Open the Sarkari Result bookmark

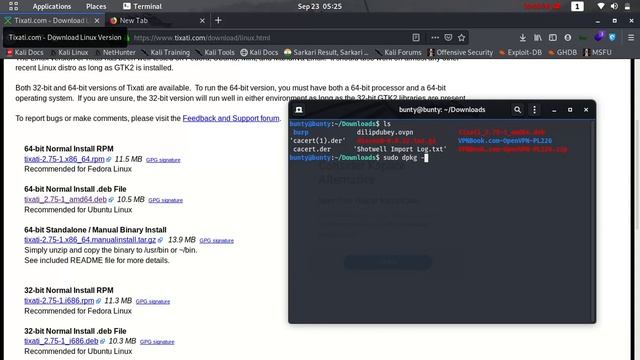(327, 52)
